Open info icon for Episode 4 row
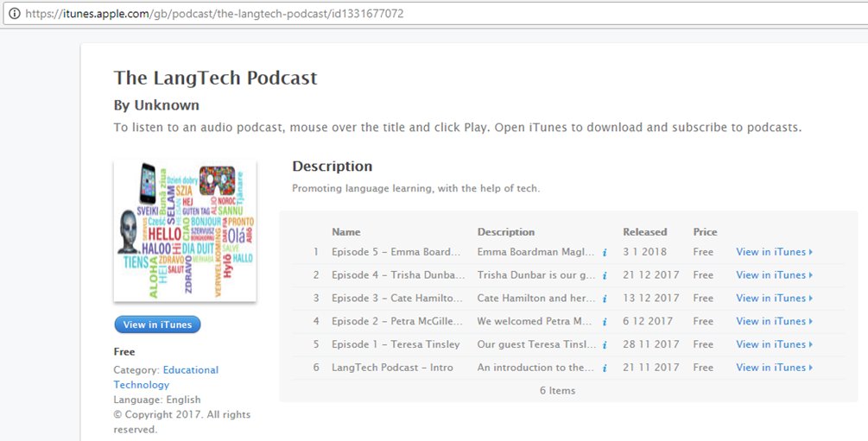The image size is (868, 441). 605,275
